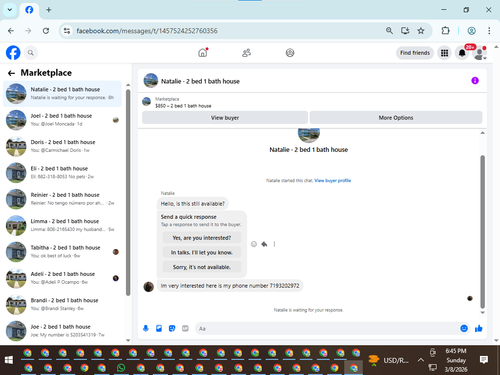500x375 pixels.
Task: Open the Groups icon in top navigation
Action: click(290, 53)
